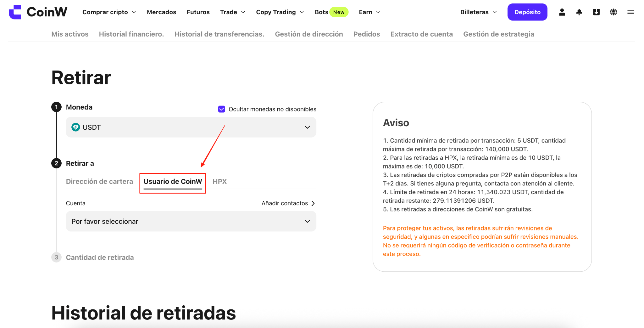Open the user profile icon
Viewport: 644px width, 328px height.
pyautogui.click(x=562, y=12)
